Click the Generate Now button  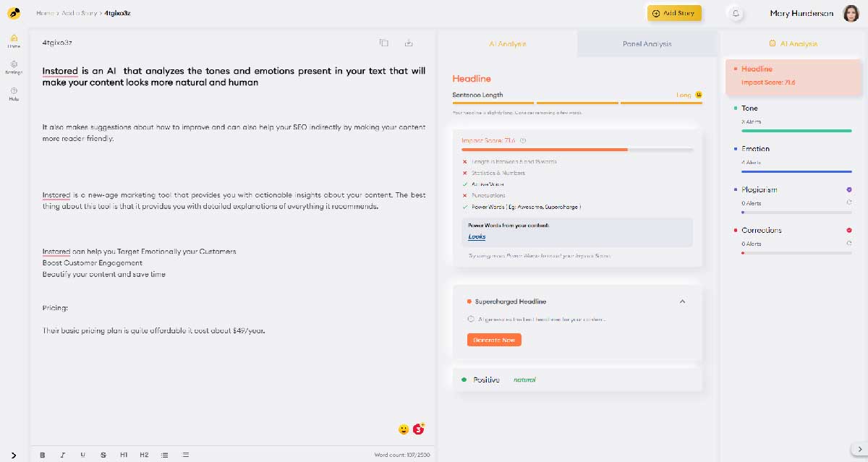click(494, 340)
